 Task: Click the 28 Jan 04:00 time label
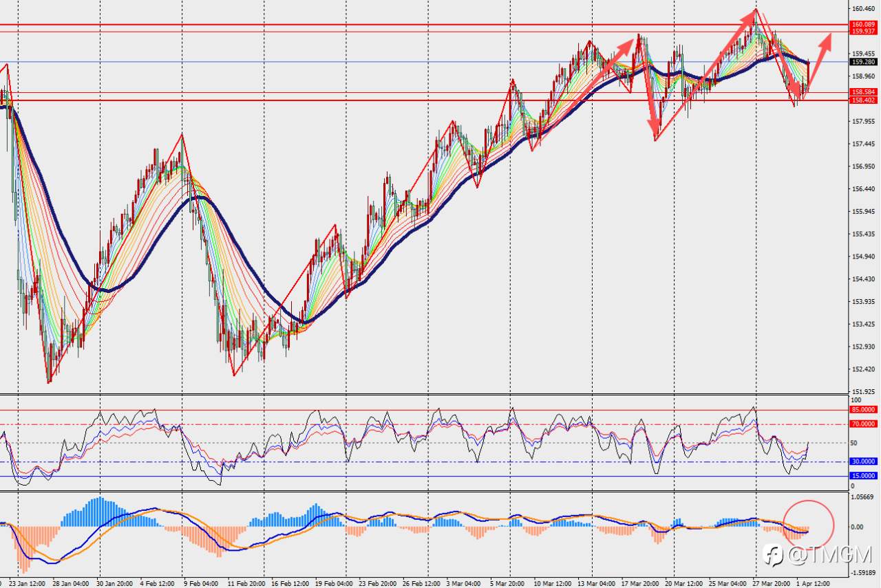72,583
